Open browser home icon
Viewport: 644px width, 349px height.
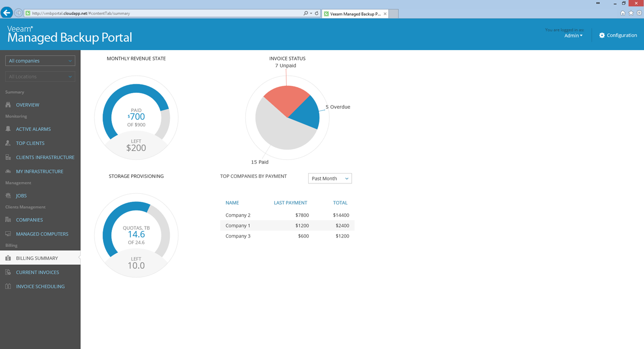[623, 13]
